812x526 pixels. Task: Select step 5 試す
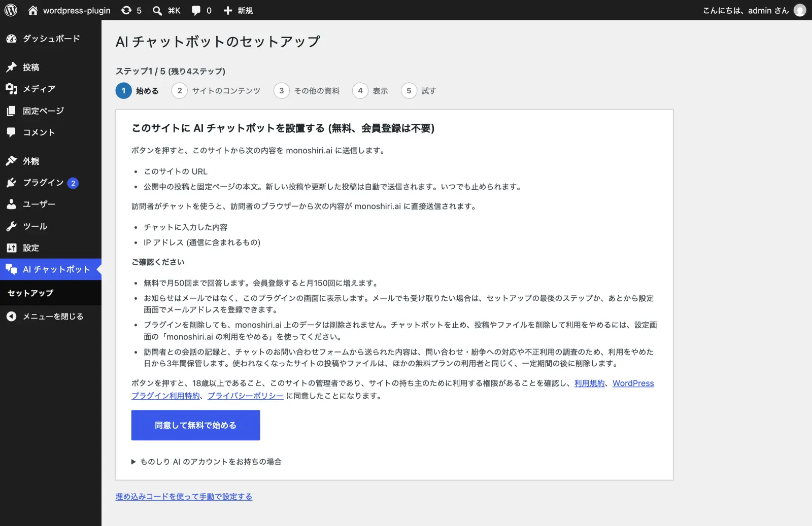pyautogui.click(x=419, y=91)
